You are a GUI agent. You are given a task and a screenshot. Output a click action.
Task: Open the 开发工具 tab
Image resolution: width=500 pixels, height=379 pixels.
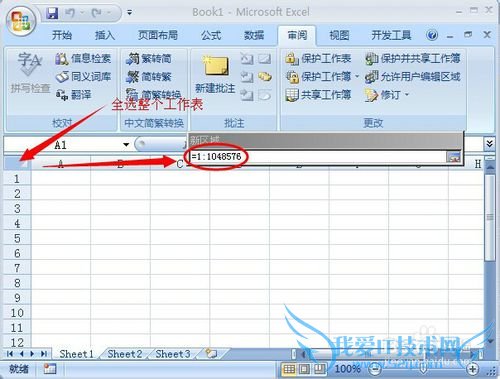[x=391, y=35]
